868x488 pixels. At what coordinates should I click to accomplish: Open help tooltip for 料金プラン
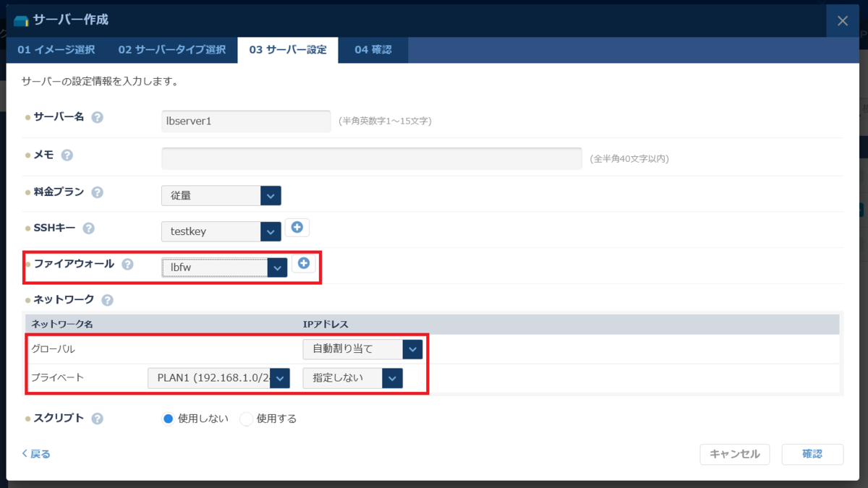click(97, 192)
